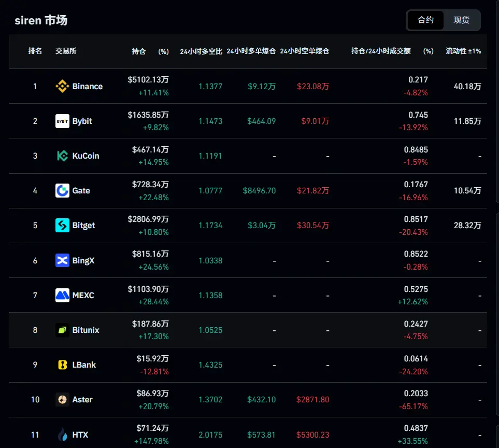
Task: Open the KuCoin exchange name link
Action: tap(85, 156)
